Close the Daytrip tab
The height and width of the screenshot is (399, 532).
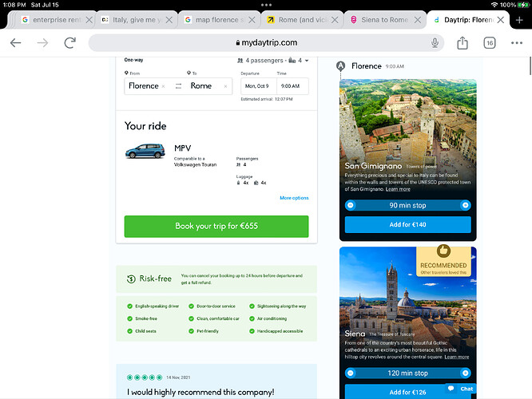(500, 20)
